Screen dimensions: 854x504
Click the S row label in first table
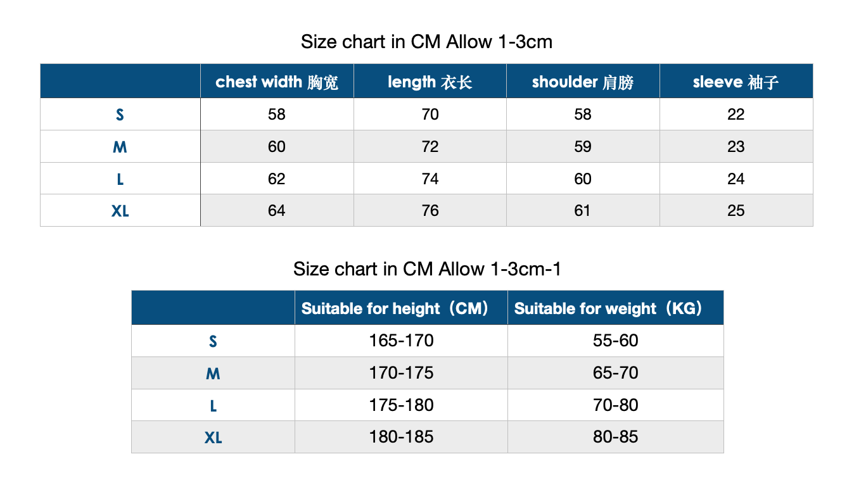tap(120, 115)
